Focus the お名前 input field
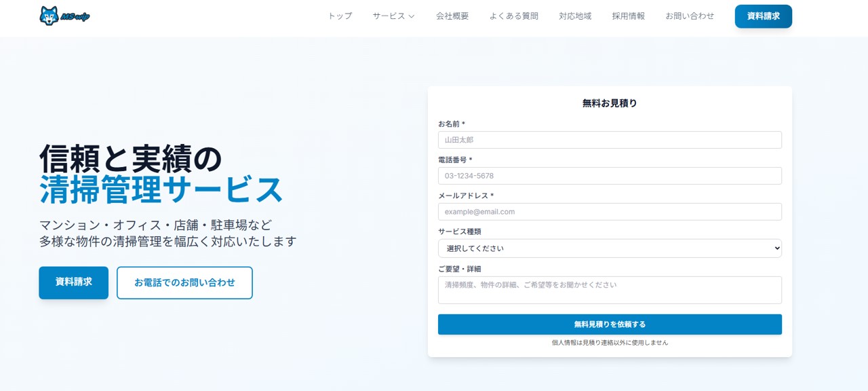Viewport: 868px width, 391px height. pos(610,140)
